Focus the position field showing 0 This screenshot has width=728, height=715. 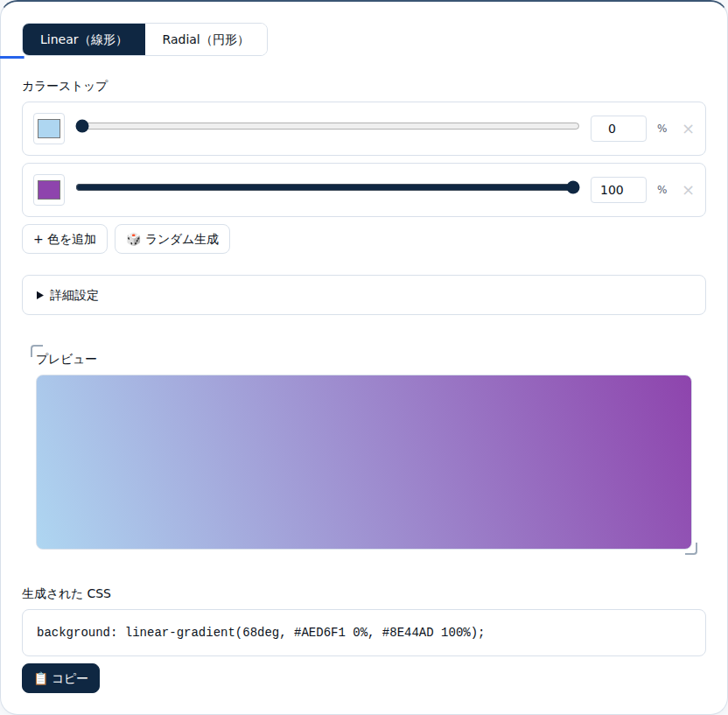(x=618, y=129)
